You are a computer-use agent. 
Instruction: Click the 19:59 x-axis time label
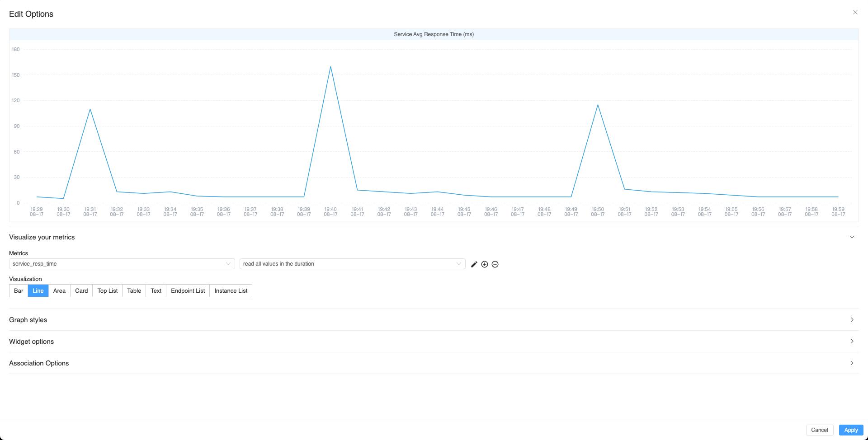(838, 212)
